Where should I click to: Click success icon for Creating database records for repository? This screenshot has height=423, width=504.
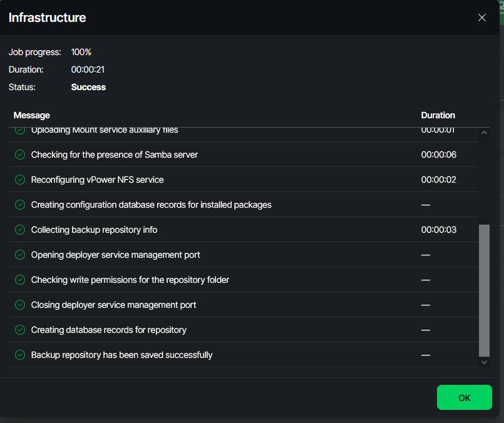click(x=20, y=330)
